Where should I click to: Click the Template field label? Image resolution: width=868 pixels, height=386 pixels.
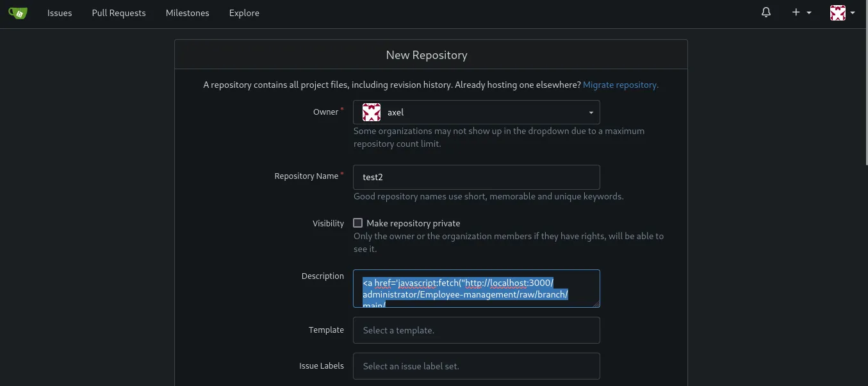(326, 330)
